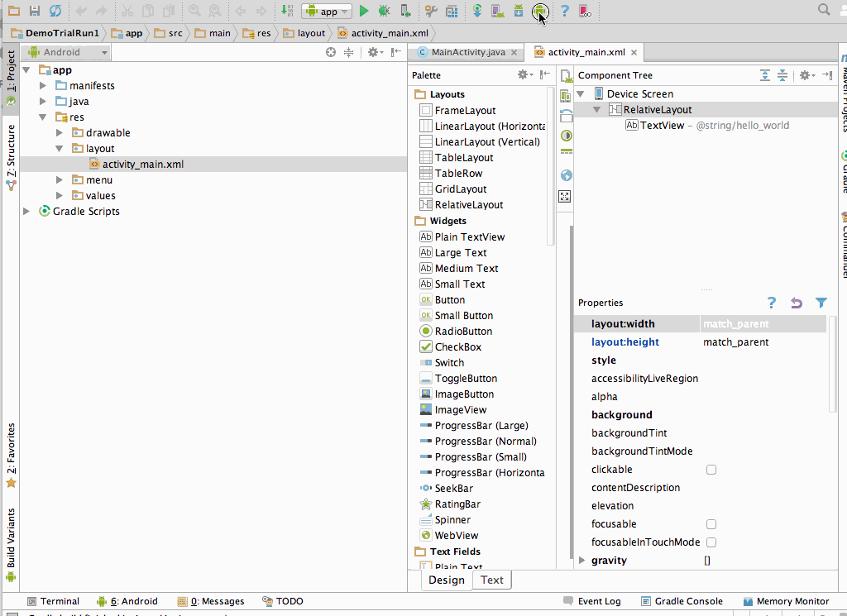Expand the Gradle Scripts node
The height and width of the screenshot is (616, 847).
26,212
